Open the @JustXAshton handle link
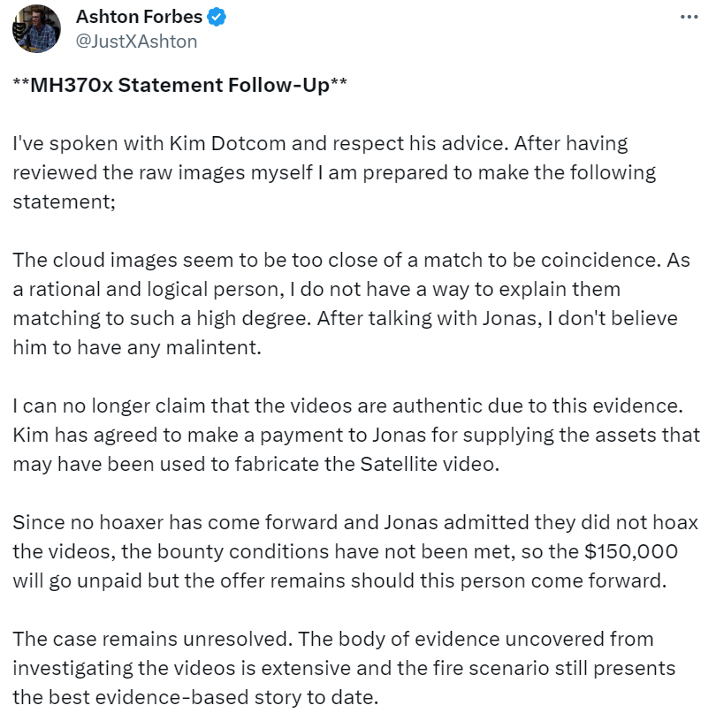The image size is (716, 728). [x=137, y=41]
